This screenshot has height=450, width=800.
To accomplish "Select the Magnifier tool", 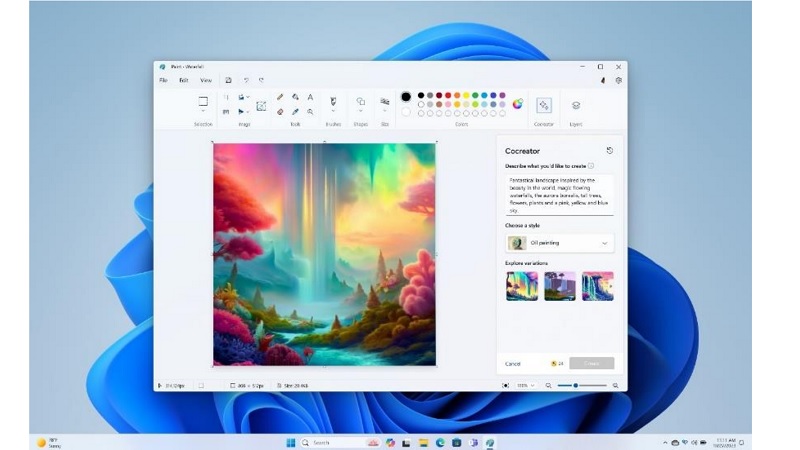I will (x=310, y=112).
